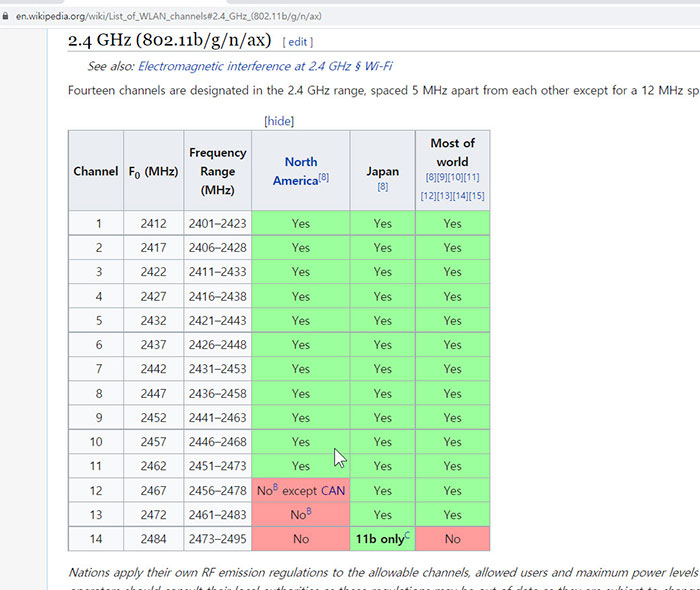Select range 2401–2423 cell
Image resolution: width=700 pixels, height=590 pixels.
[x=217, y=223]
